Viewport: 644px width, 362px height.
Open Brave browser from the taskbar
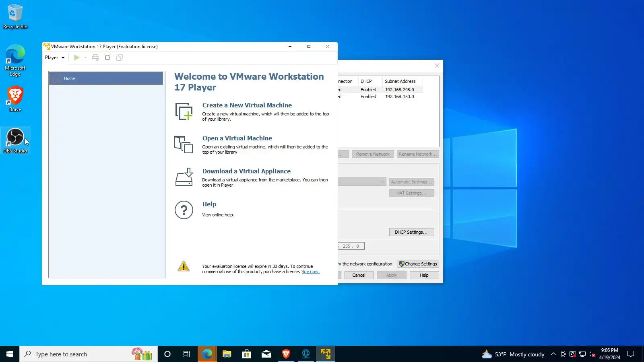(286, 354)
